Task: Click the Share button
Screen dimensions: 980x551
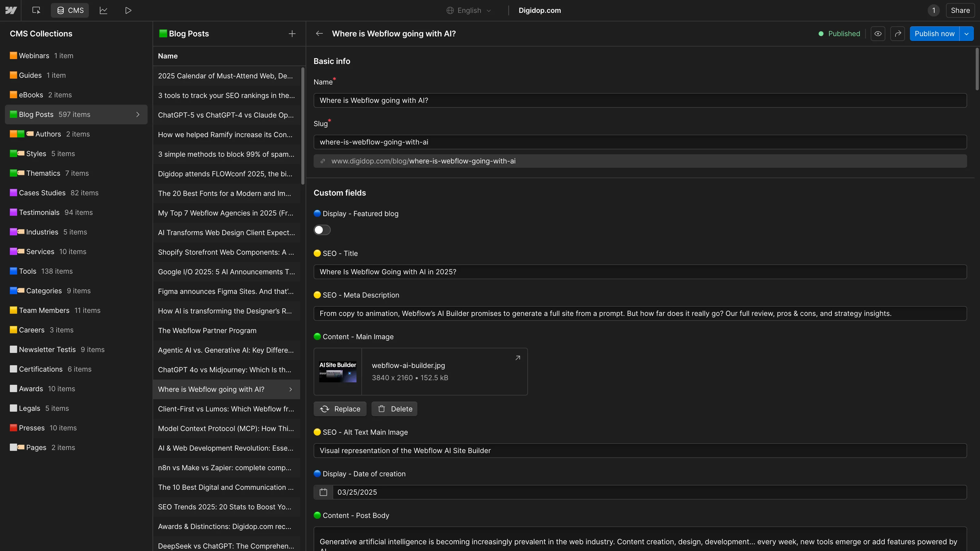Action: click(x=960, y=10)
